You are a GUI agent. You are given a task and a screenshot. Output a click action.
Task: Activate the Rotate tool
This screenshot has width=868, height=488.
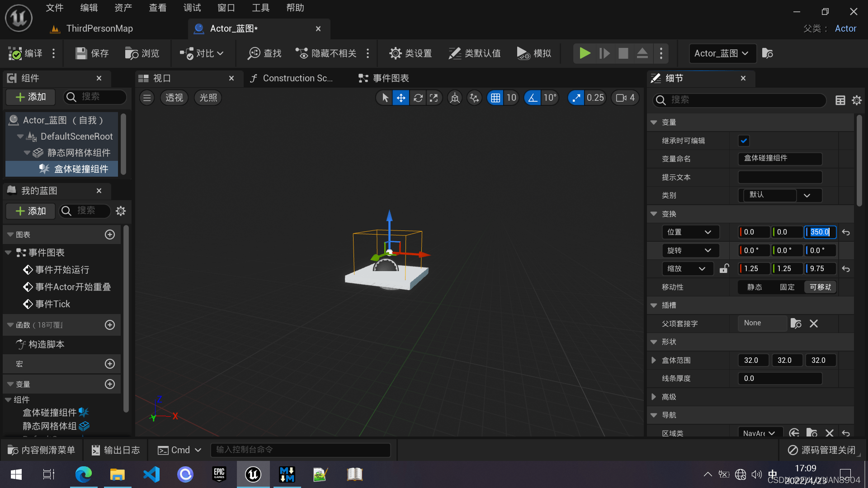click(x=418, y=98)
